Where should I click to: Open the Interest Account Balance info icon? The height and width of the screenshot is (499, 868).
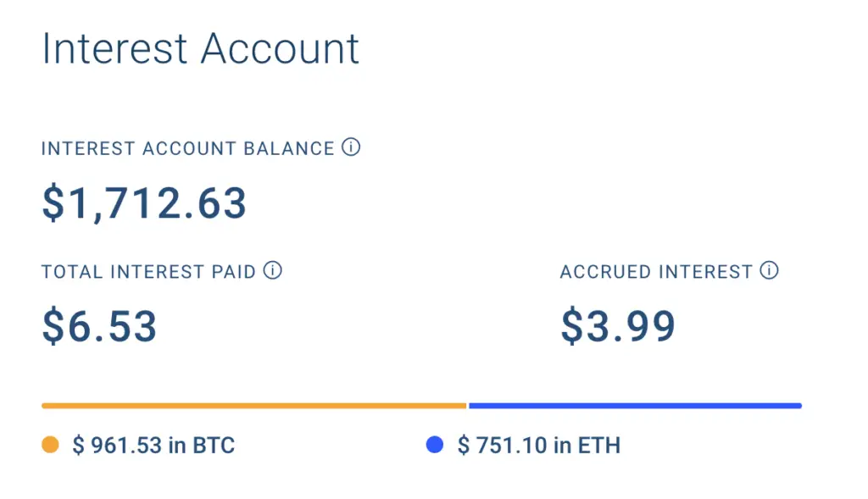[x=351, y=147]
